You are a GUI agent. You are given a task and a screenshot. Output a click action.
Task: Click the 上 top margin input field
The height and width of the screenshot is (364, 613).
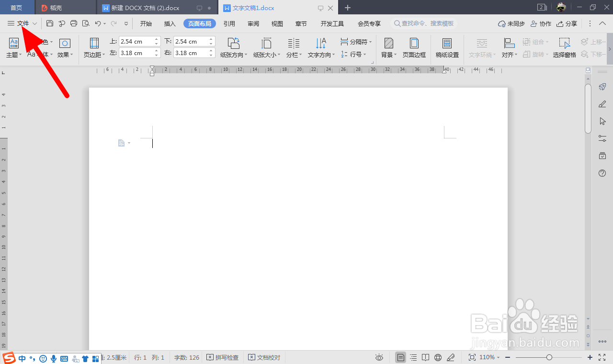coord(136,42)
